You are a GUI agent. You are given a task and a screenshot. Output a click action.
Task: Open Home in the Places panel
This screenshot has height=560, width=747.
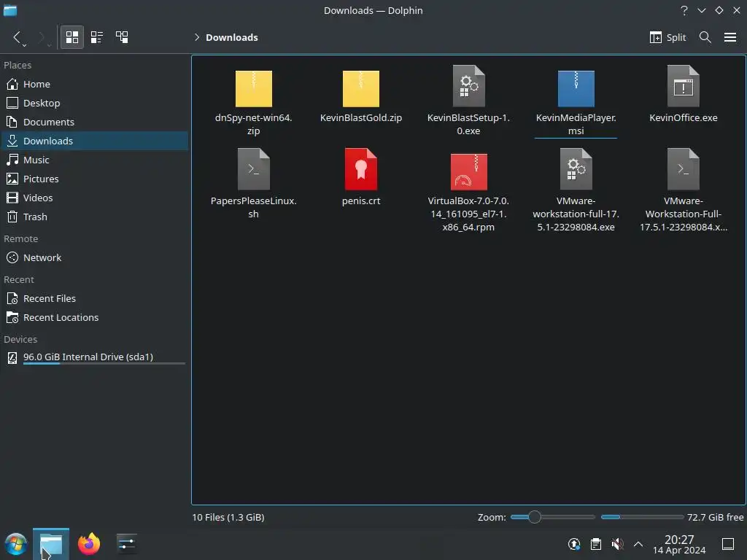coord(94,84)
